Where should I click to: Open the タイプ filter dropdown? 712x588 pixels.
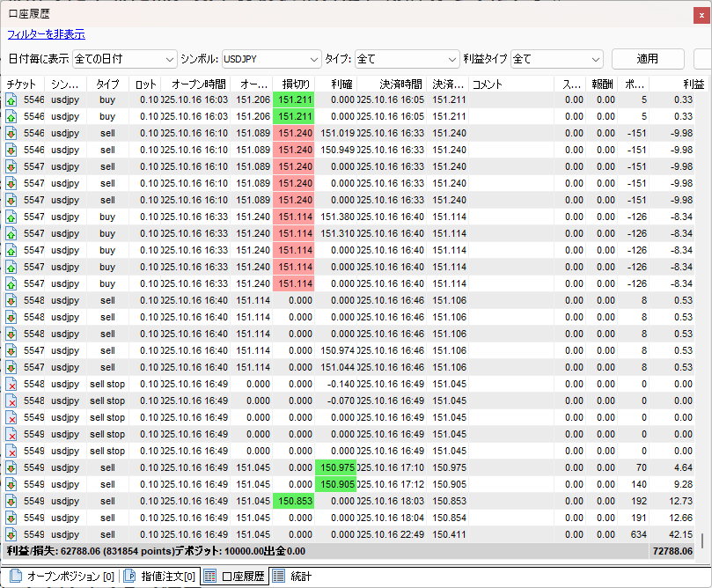(407, 59)
